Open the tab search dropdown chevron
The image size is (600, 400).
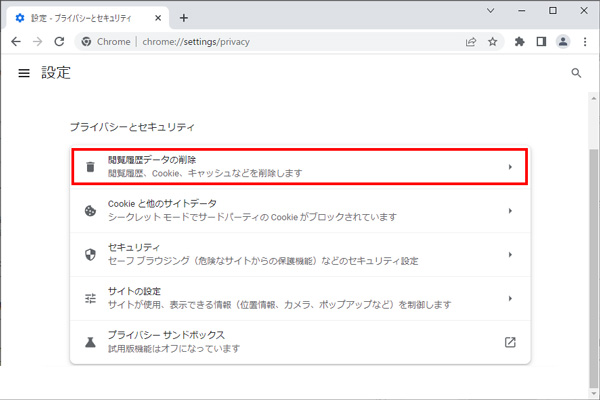(x=491, y=11)
